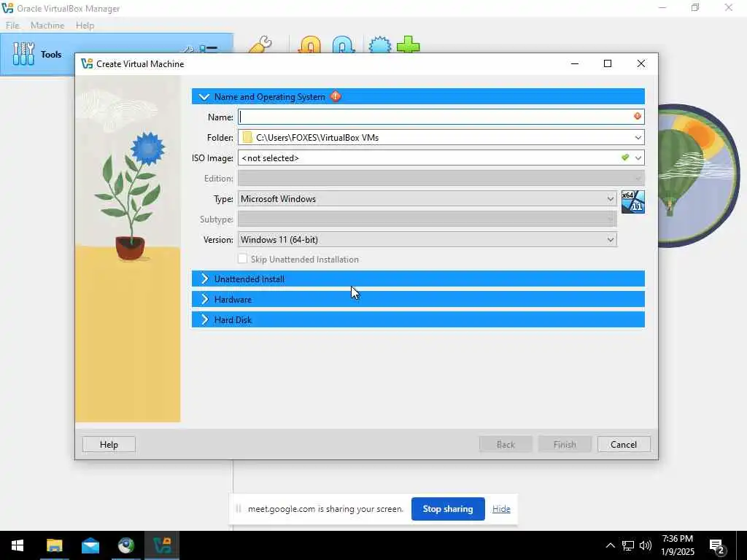Click the Tools list menu icon

tap(209, 50)
